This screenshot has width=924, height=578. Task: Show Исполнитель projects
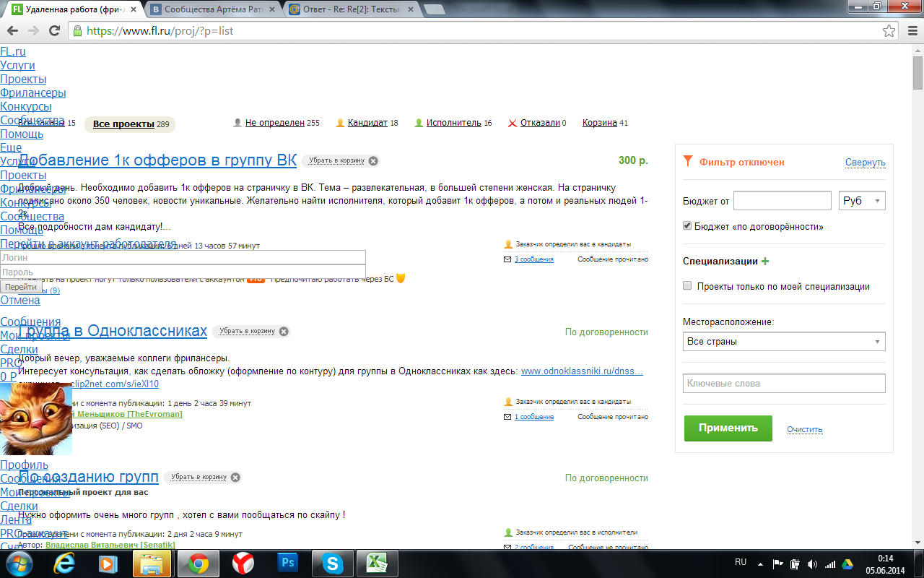(453, 123)
